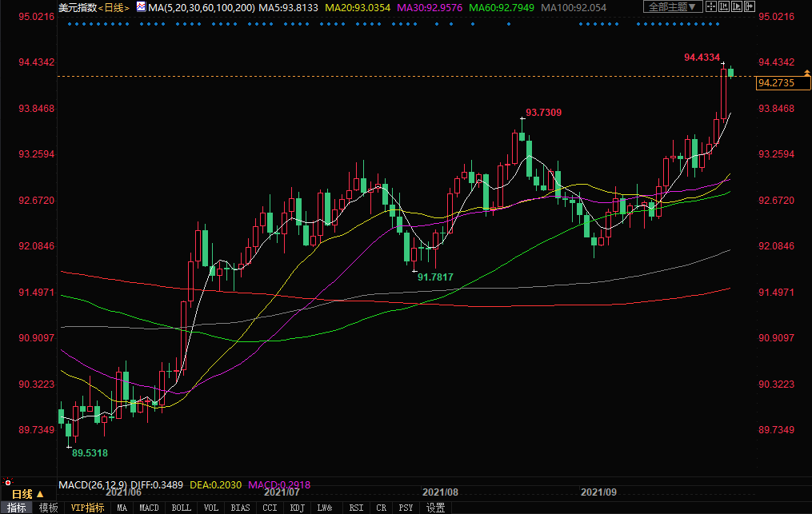Open the 全部主题 dropdown
Screen dimensions: 812x514
[x=672, y=6]
